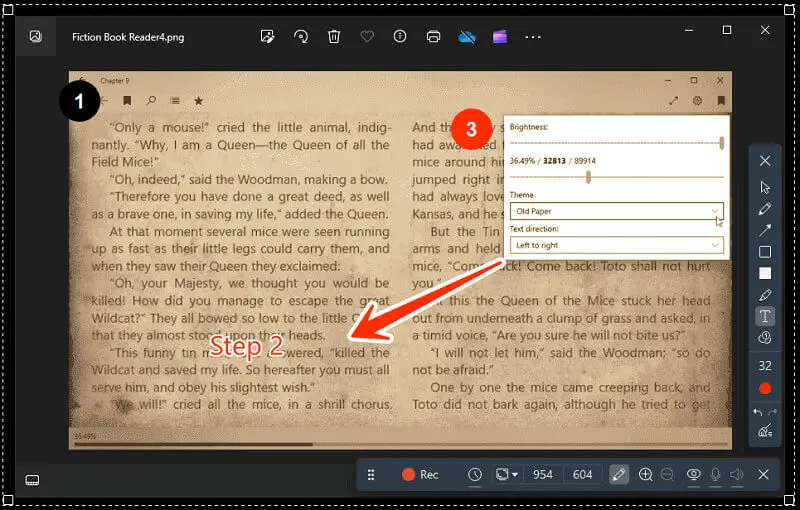Zoom in with the magnifier plus icon
This screenshot has height=510, width=800.
645,475
